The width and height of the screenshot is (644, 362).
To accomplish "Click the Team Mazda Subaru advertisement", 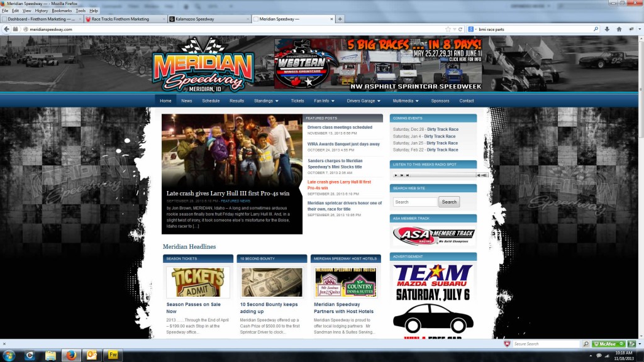I will [433, 301].
